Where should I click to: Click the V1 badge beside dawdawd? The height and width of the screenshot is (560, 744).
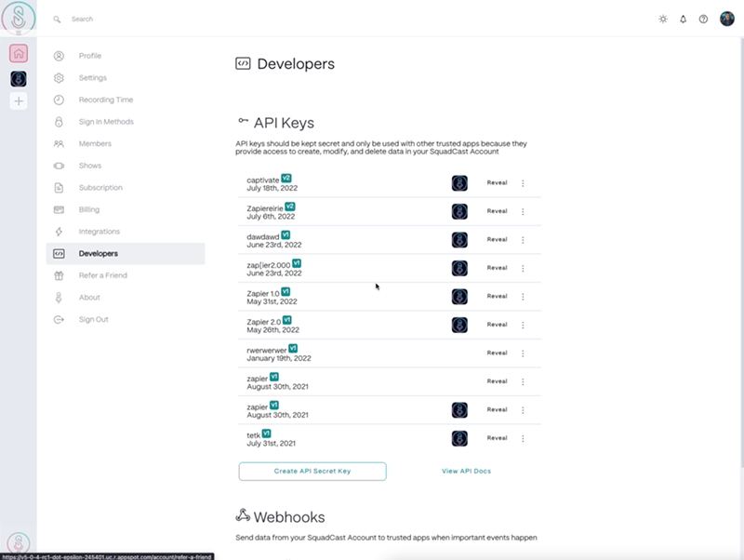286,235
